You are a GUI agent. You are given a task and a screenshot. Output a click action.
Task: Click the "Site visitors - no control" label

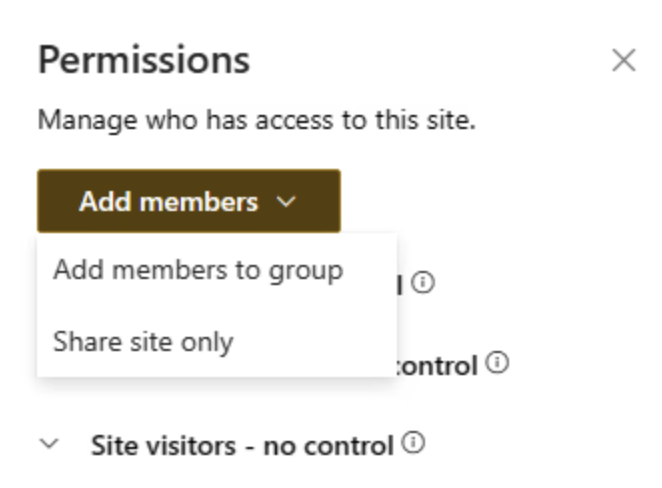(241, 445)
